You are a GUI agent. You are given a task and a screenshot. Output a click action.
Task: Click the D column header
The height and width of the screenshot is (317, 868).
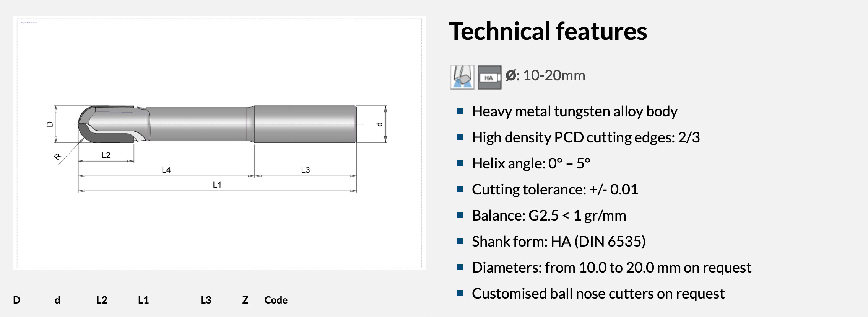16,300
